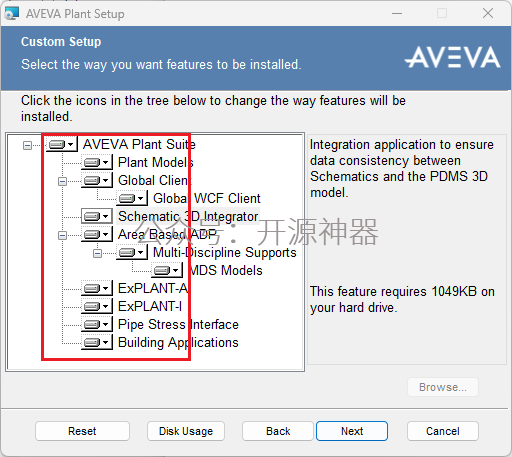Open install options icon for Global Client
Viewport: 512px width, 457px height.
pyautogui.click(x=97, y=180)
